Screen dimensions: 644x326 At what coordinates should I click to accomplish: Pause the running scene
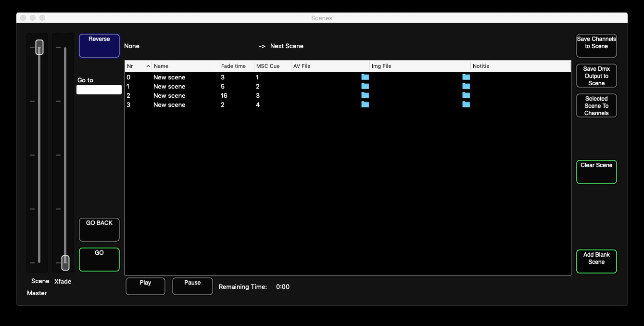tap(192, 286)
